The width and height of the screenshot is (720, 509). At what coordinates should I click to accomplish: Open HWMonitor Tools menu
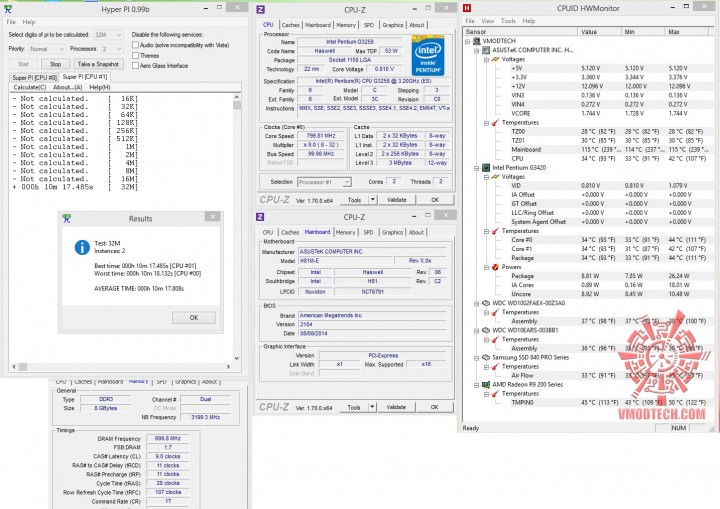pos(508,21)
